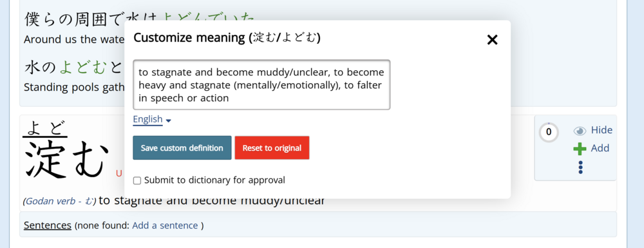This screenshot has height=248, width=644.
Task: Click into the custom meaning text box
Action: point(261,85)
